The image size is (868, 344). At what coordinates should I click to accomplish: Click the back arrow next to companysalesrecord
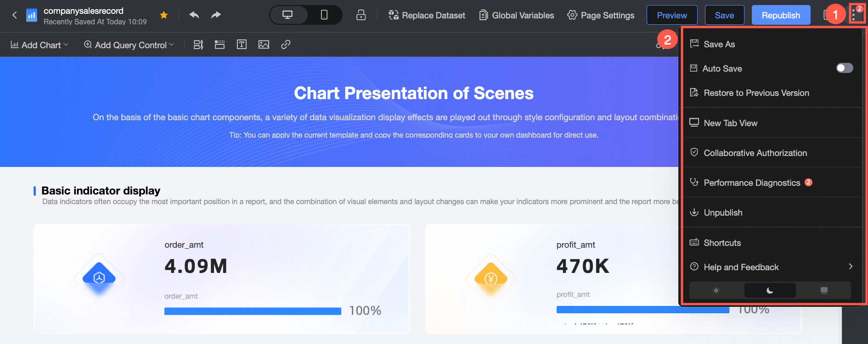pos(15,15)
